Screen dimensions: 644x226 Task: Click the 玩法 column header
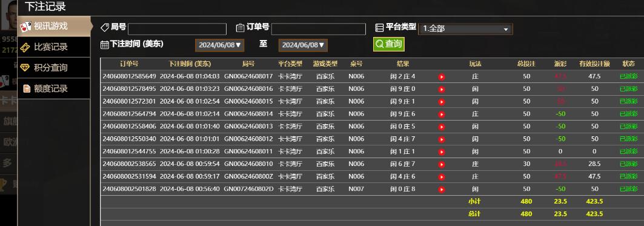pyautogui.click(x=475, y=64)
